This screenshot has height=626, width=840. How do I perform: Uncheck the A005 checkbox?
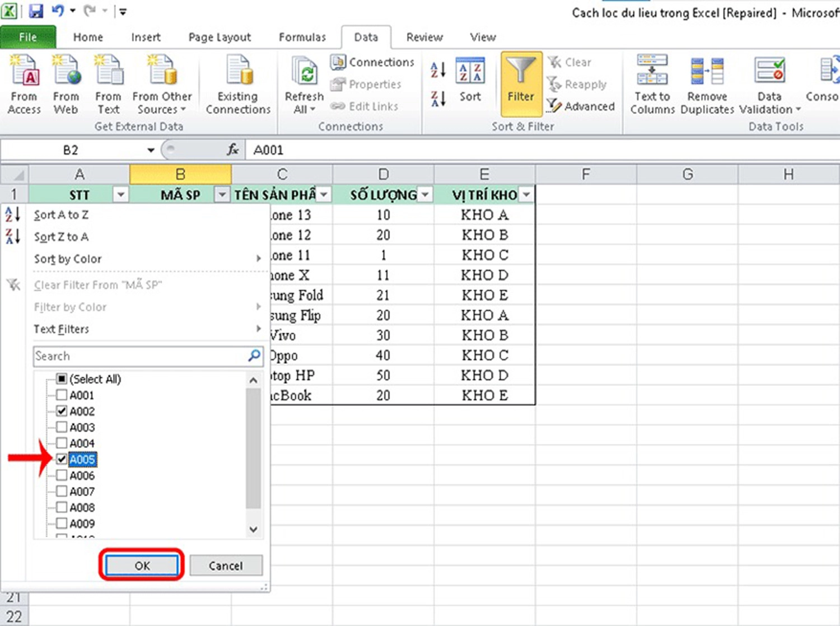62,459
